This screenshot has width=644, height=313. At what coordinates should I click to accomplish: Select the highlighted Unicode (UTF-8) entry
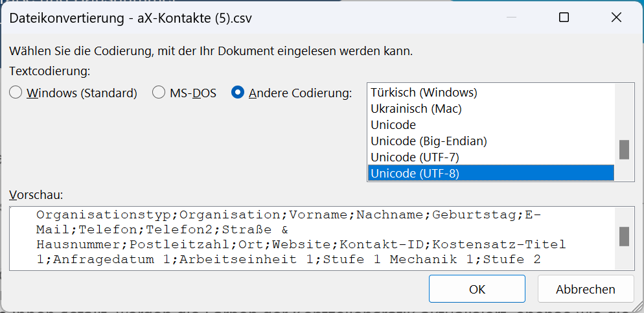coord(491,173)
